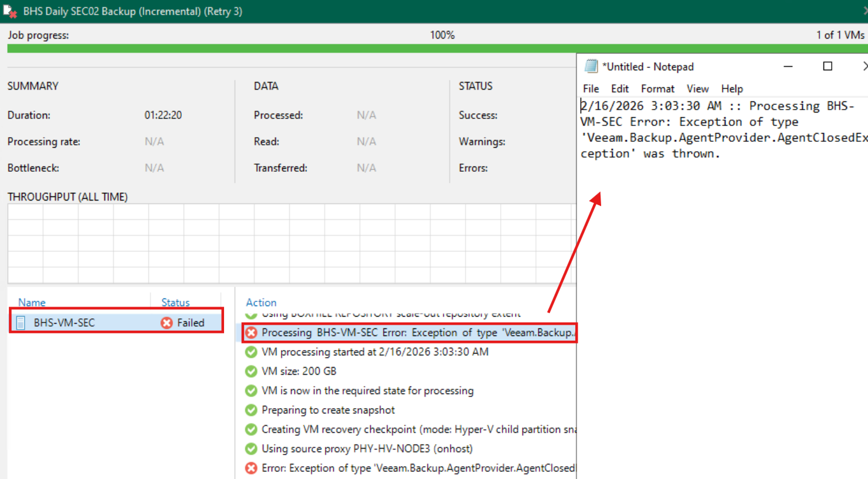Click the job window title text
Screen dimensions: 868x479
(x=133, y=11)
